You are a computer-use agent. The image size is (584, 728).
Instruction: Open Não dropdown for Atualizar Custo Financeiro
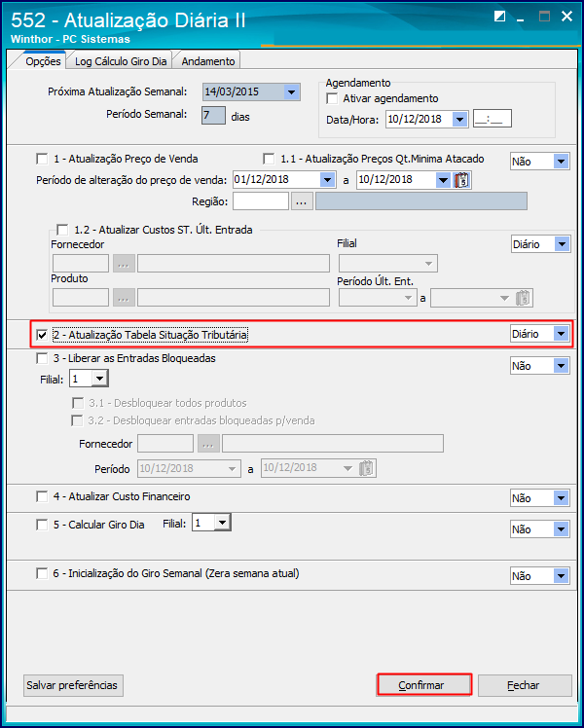[x=561, y=498]
